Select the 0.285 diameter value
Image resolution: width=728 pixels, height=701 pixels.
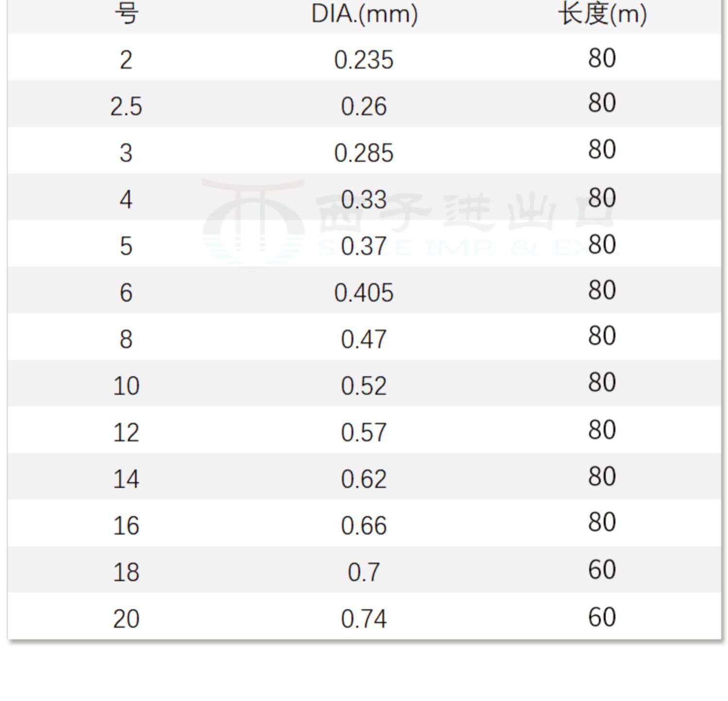coord(364,153)
